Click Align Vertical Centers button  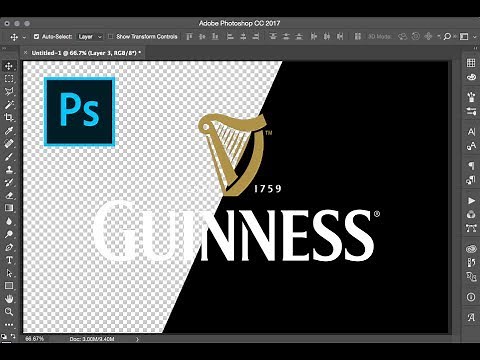[202, 36]
